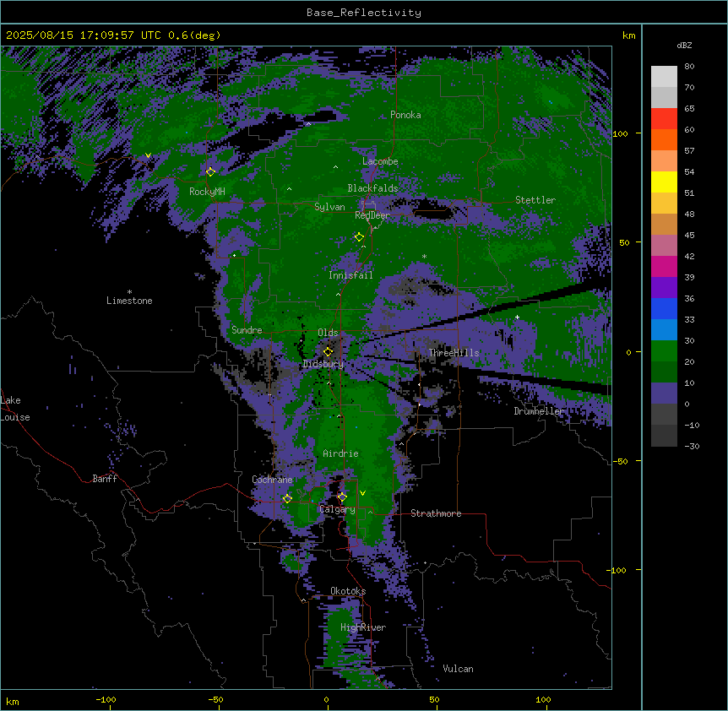Click the Cochrane town label
728x711 pixels.
point(272,480)
